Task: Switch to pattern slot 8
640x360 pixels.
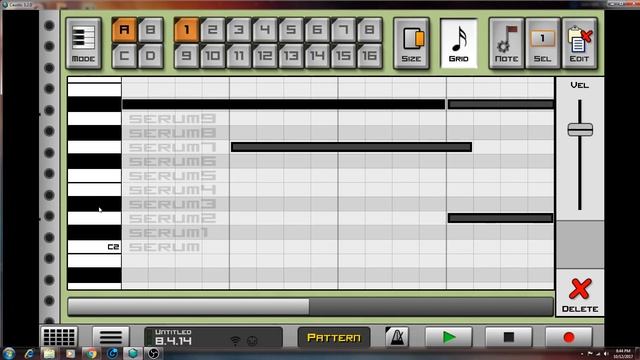Action: 369,30
